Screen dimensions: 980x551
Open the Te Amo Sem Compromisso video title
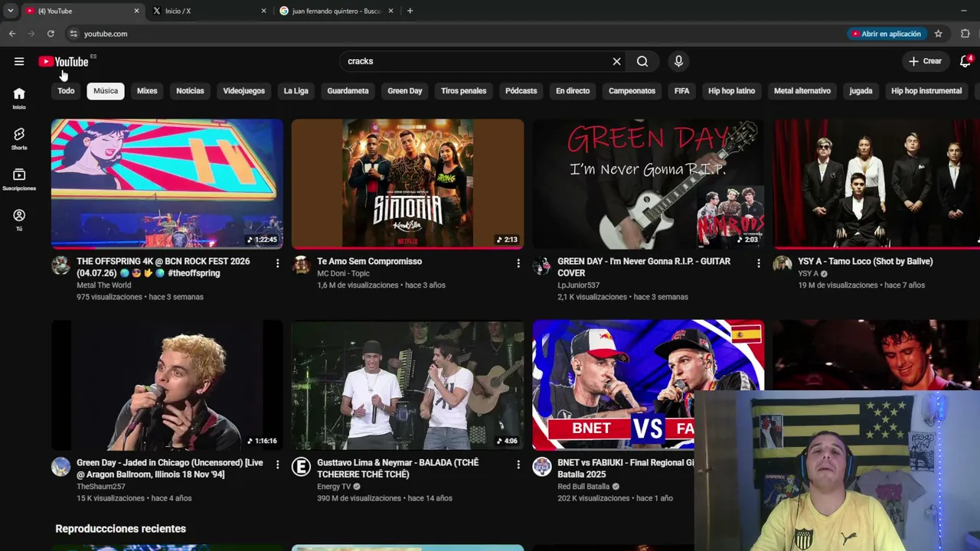pos(369,262)
